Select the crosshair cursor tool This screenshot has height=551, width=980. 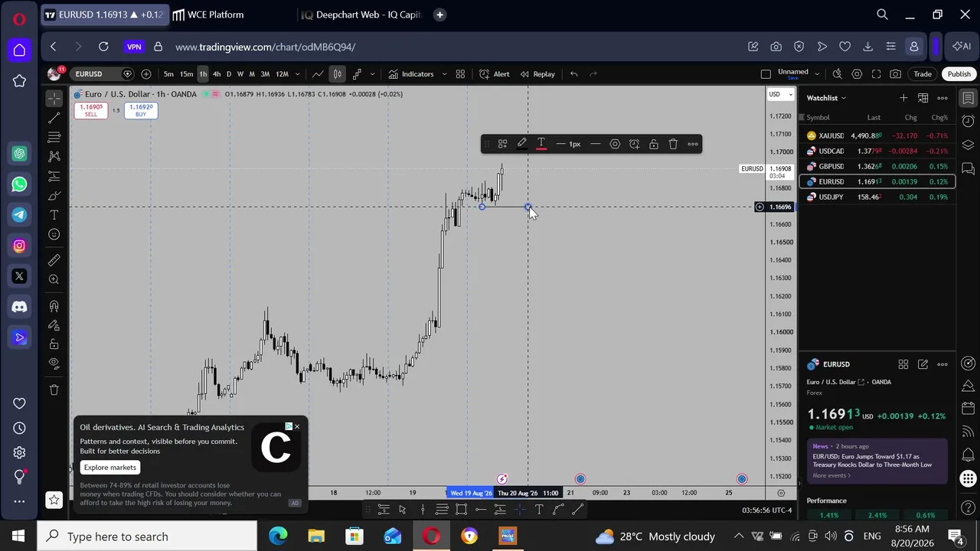(54, 98)
